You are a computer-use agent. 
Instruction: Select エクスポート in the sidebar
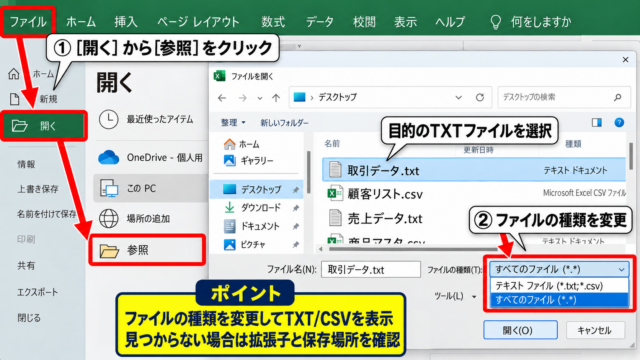pyautogui.click(x=37, y=292)
